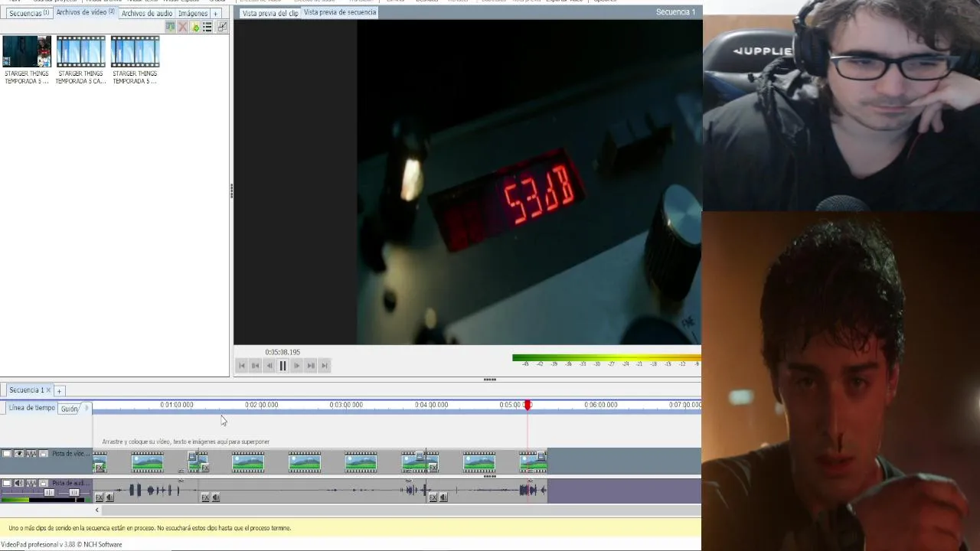
Task: Click the first slider on the audio track
Action: [49, 493]
